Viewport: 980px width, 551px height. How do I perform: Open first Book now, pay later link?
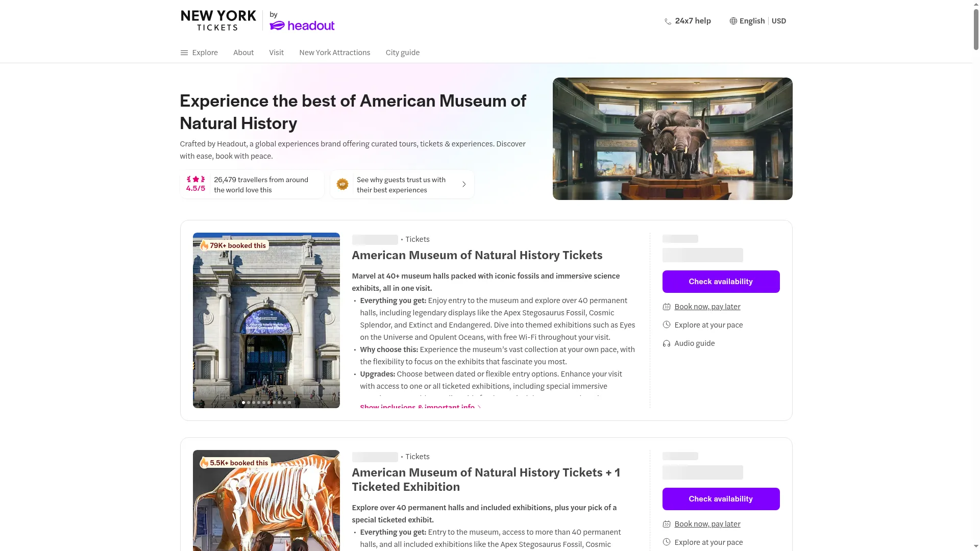point(707,307)
